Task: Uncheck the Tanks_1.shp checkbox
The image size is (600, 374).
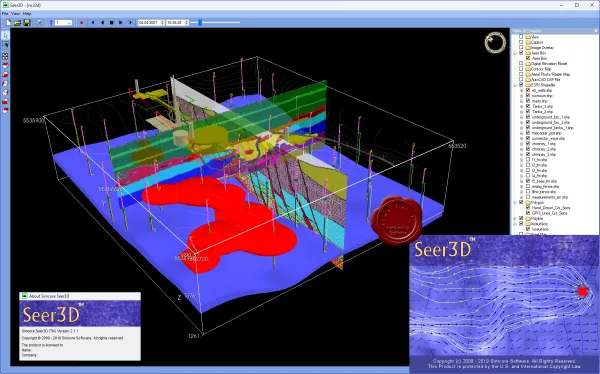Action: (528, 106)
